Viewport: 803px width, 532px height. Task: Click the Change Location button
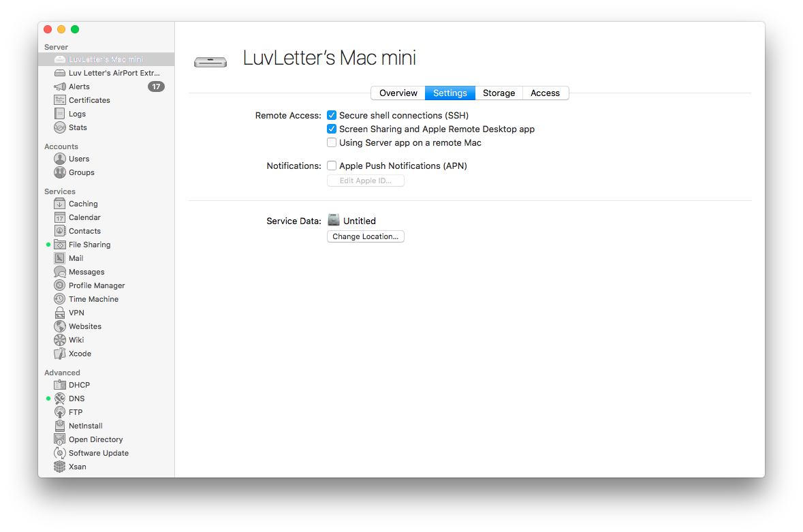366,236
